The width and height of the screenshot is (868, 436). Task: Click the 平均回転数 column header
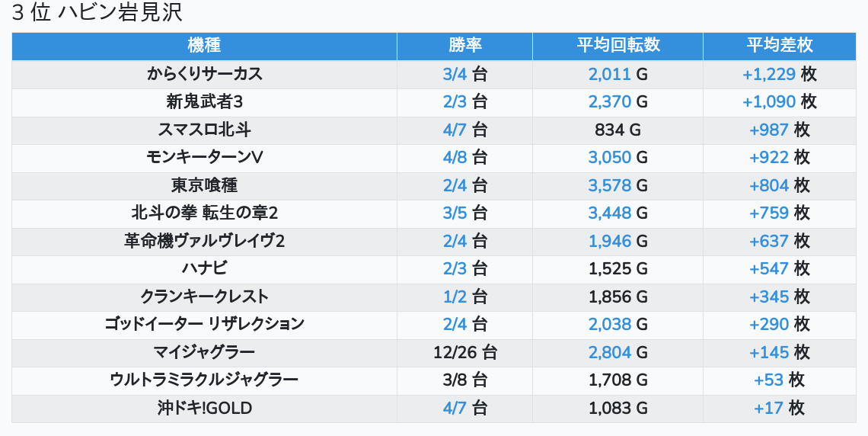(617, 46)
